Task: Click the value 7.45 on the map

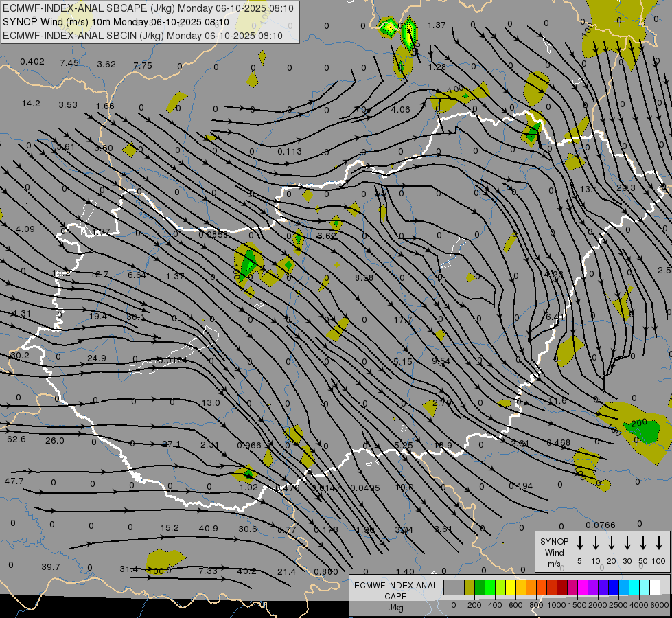Action: click(x=69, y=63)
